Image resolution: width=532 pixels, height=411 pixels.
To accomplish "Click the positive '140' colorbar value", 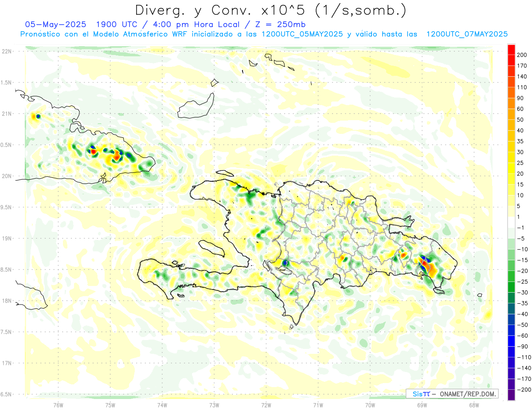I will click(522, 77).
